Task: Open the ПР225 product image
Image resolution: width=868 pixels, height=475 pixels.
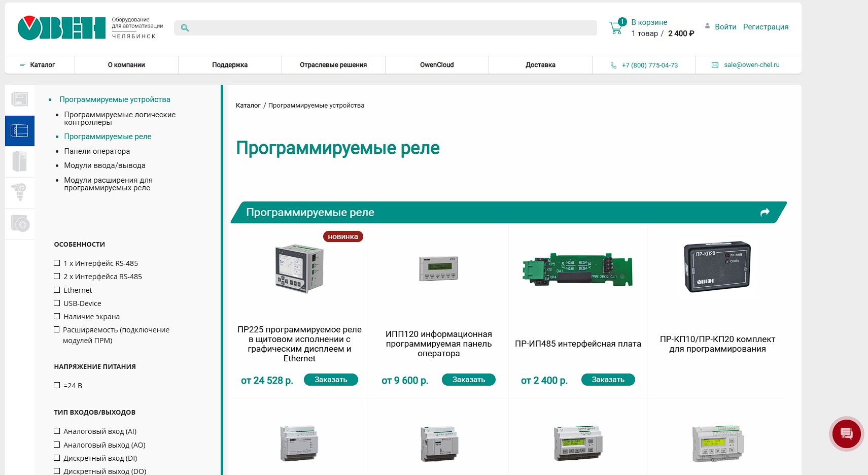Action: point(299,268)
